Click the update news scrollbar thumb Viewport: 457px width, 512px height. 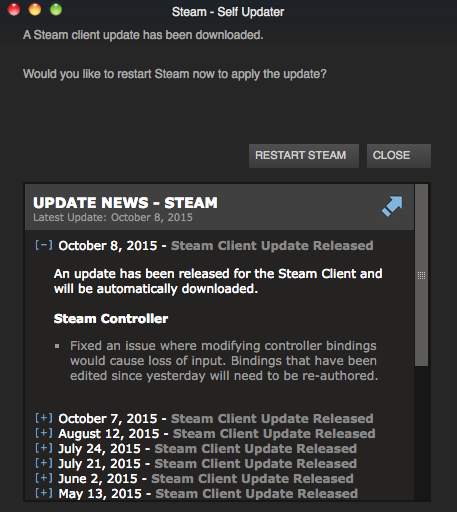pyautogui.click(x=421, y=275)
